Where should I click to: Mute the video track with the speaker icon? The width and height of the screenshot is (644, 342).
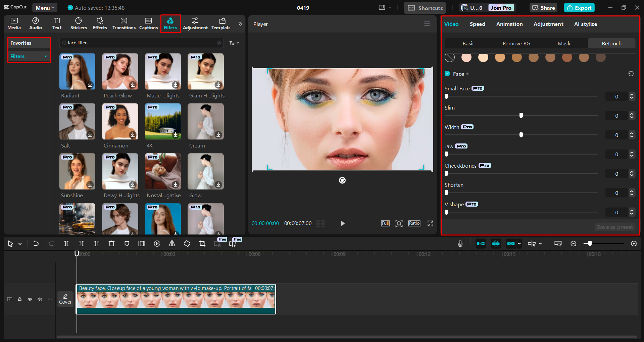40,299
